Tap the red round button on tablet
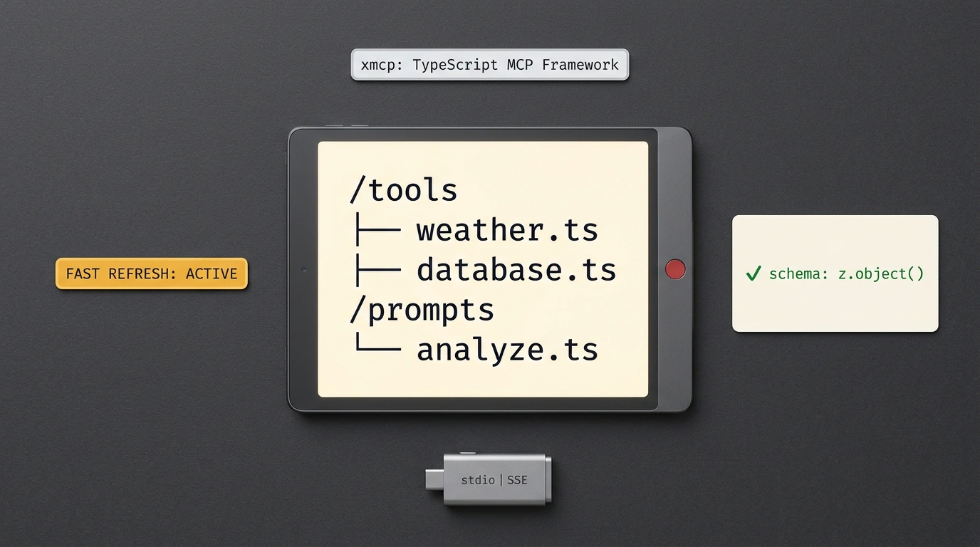 point(674,269)
